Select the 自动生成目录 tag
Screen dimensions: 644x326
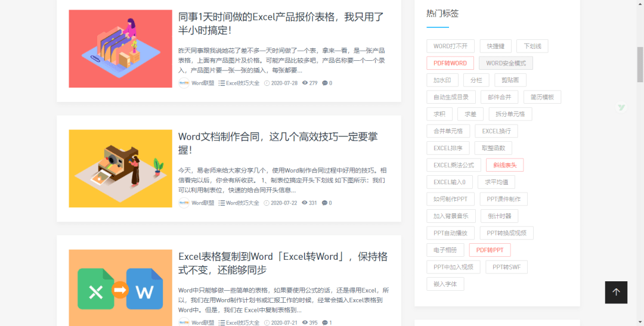pos(451,97)
